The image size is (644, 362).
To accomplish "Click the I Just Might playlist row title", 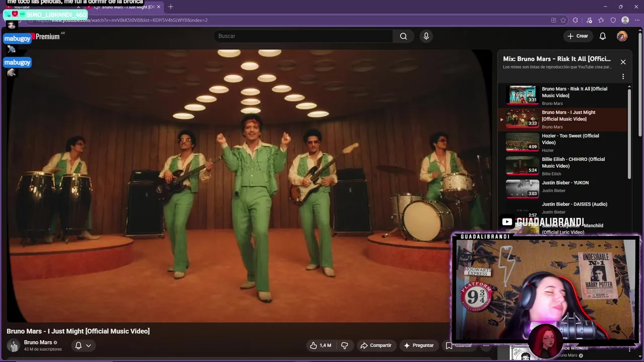I will [x=569, y=116].
